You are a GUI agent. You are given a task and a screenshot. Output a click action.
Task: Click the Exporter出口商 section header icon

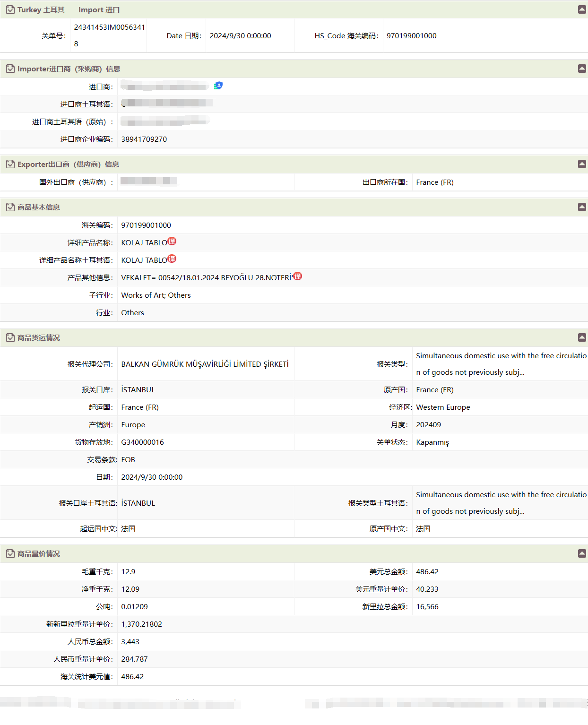(x=10, y=164)
